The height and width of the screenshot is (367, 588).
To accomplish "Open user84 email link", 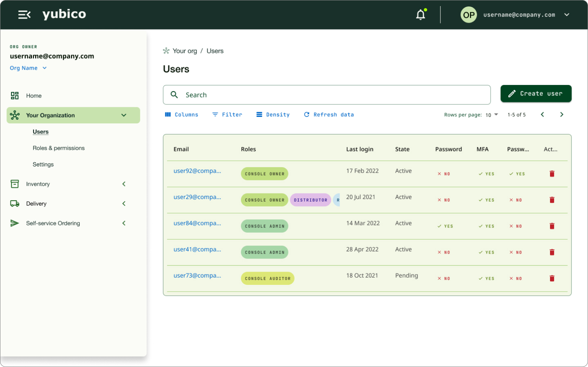I will click(197, 223).
